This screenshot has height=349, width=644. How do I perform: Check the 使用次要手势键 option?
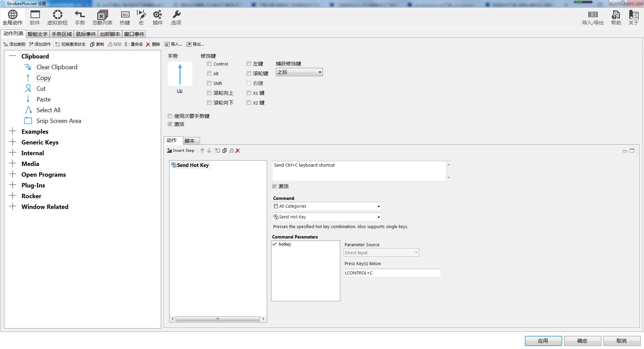170,116
